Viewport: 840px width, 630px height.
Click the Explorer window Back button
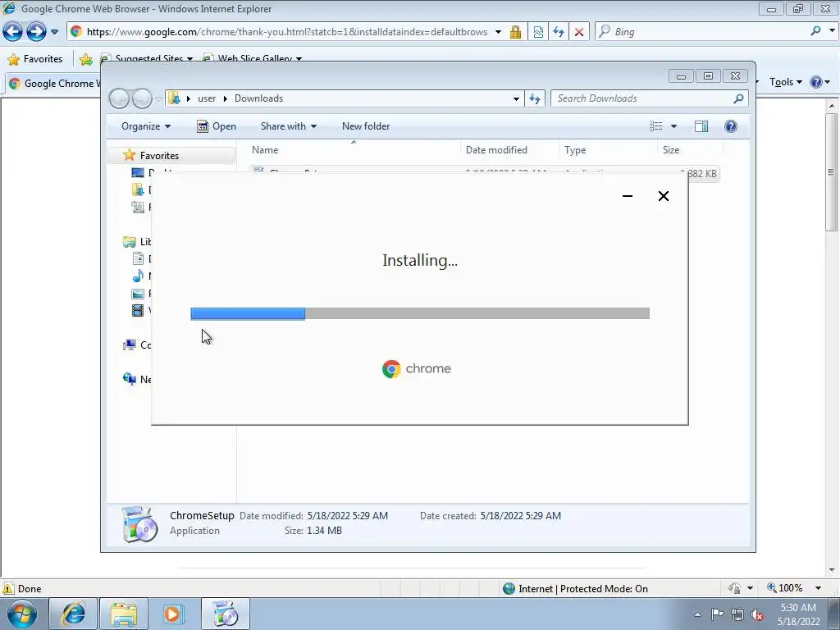tap(120, 98)
